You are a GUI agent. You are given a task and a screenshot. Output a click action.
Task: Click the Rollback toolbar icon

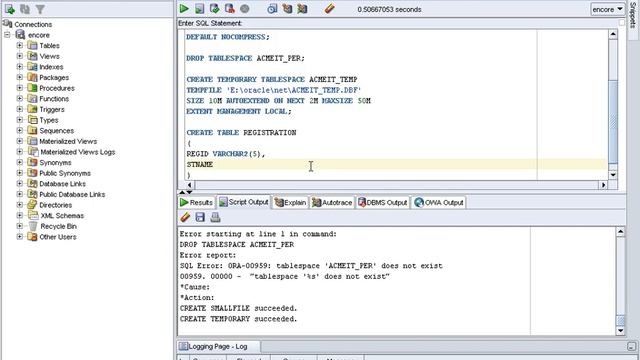click(229, 9)
